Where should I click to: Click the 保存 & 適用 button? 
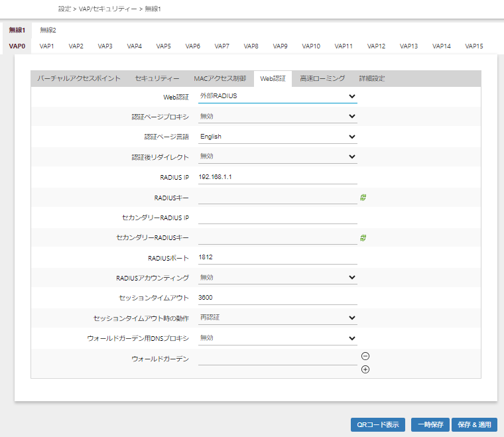[x=474, y=425]
